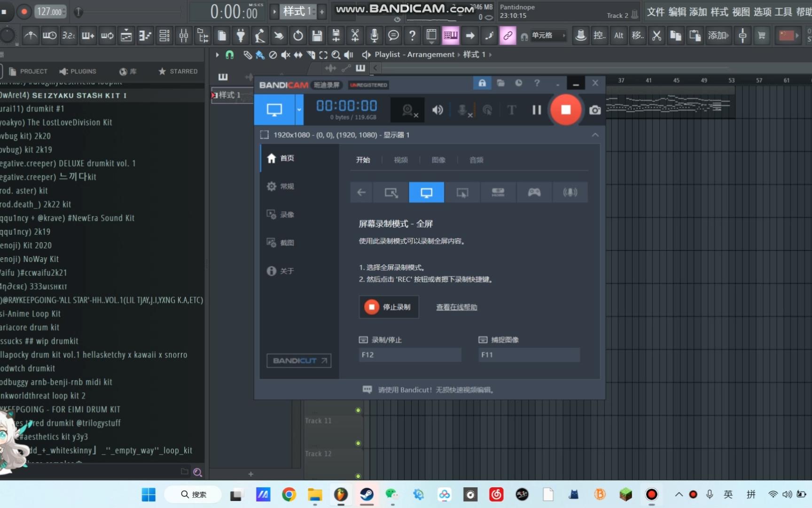Viewport: 812px width, 508px height.
Task: Click the BANDICUT button
Action: [299, 361]
